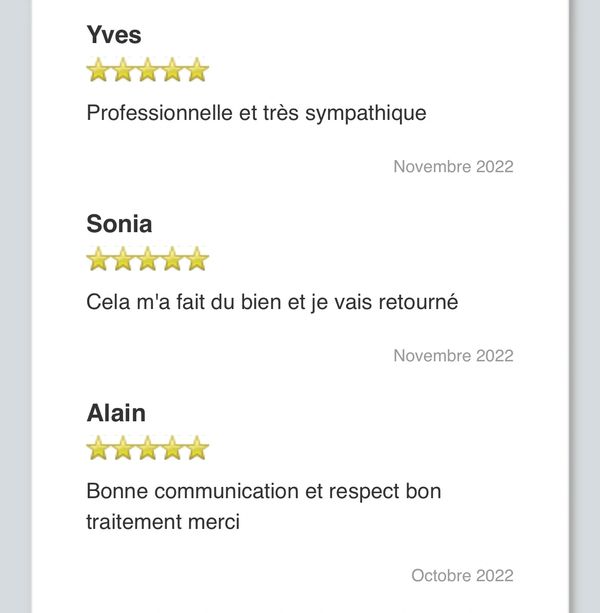Click the first star in Alain's rating
600x613 pixels.
pos(98,448)
